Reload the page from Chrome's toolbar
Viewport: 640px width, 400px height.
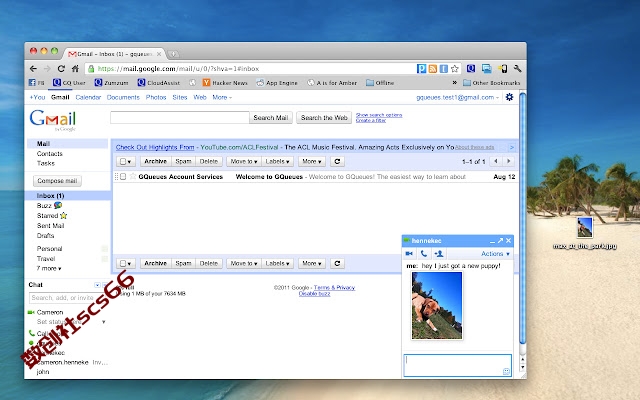click(61, 69)
